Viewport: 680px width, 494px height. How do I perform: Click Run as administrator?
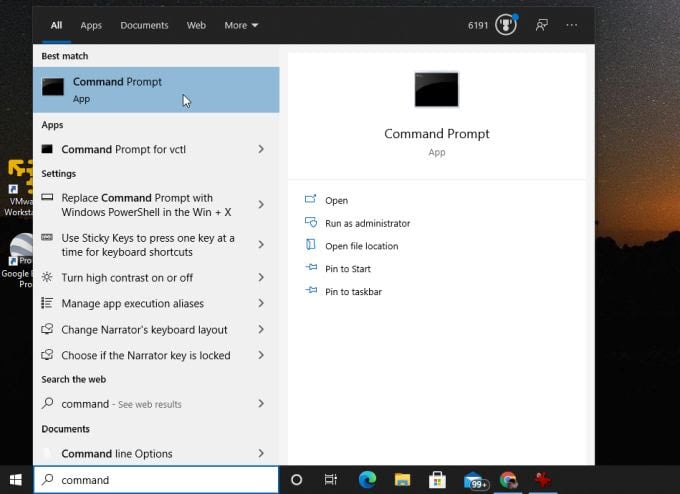367,223
